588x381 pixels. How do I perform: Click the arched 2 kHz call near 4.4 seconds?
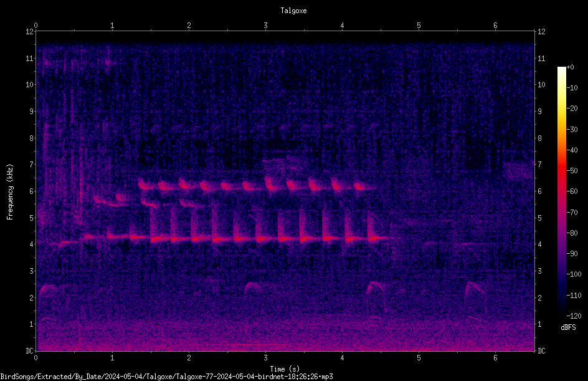tap(374, 287)
